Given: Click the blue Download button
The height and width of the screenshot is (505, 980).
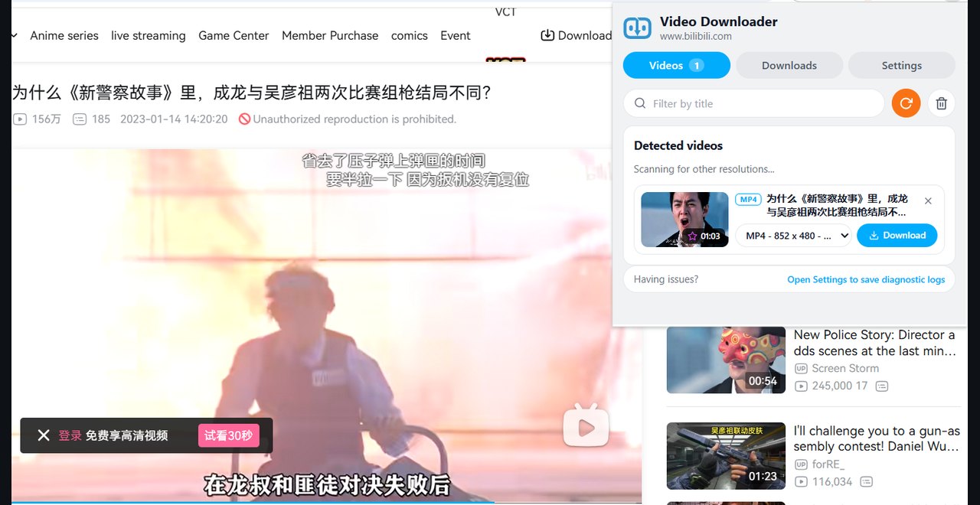Looking at the screenshot, I should click(897, 236).
